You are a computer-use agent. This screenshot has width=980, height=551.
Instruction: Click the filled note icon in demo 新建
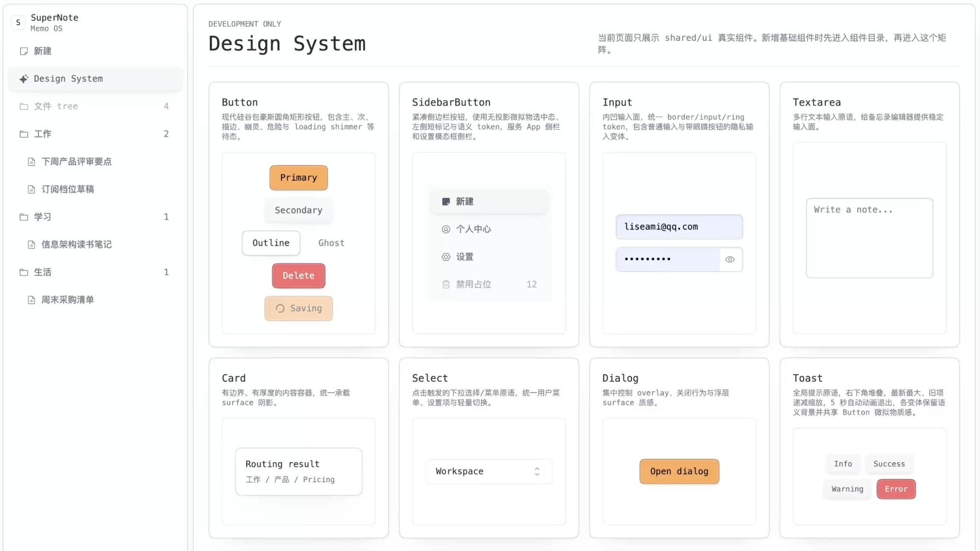point(446,202)
